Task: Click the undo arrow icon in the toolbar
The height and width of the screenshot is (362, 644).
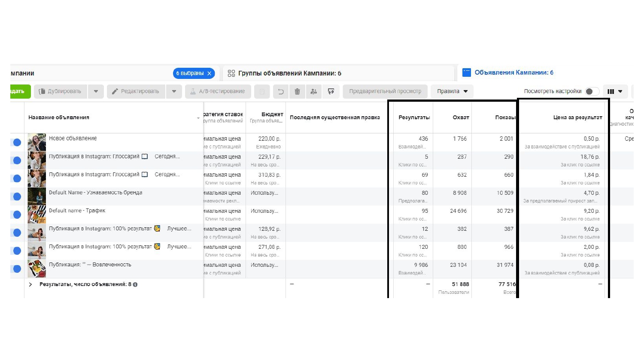Action: pos(281,91)
